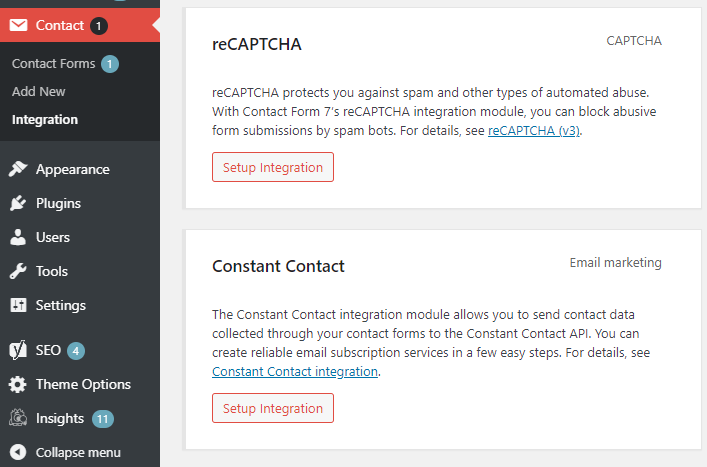Screen dimensions: 707x467
Task: Click the Plugins plug icon
Action: [x=18, y=203]
